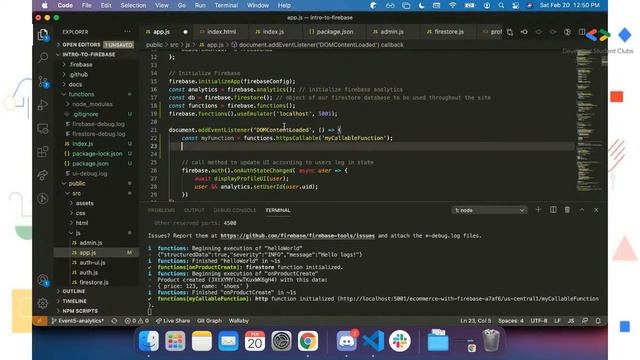This screenshot has height=360, width=640.
Task: Open the Search view in activity bar
Action: coord(43,58)
